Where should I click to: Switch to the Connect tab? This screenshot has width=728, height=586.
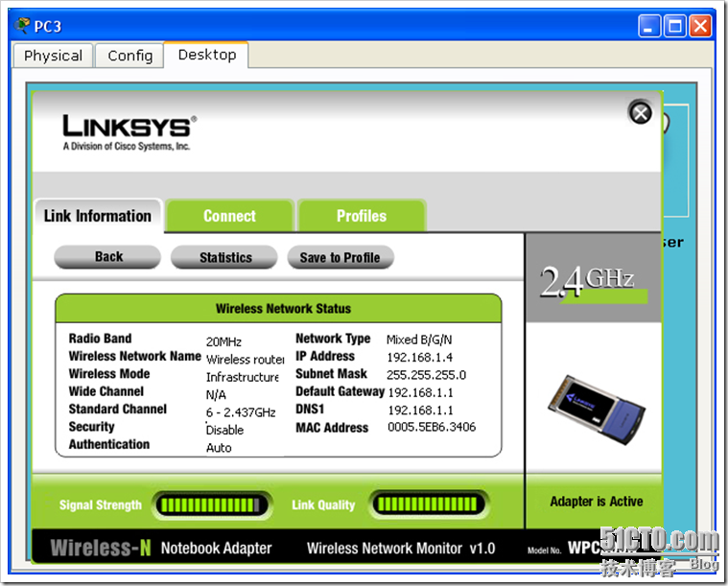coord(230,216)
